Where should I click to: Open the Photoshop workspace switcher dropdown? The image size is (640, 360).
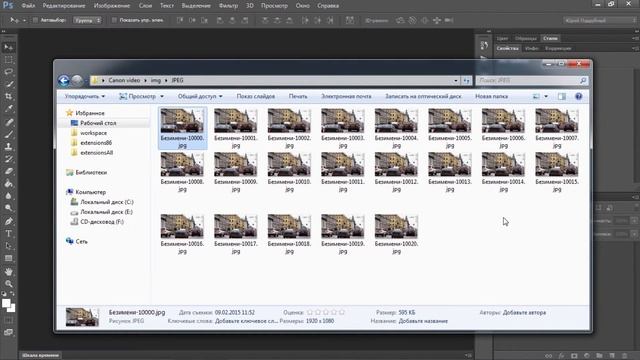(599, 20)
